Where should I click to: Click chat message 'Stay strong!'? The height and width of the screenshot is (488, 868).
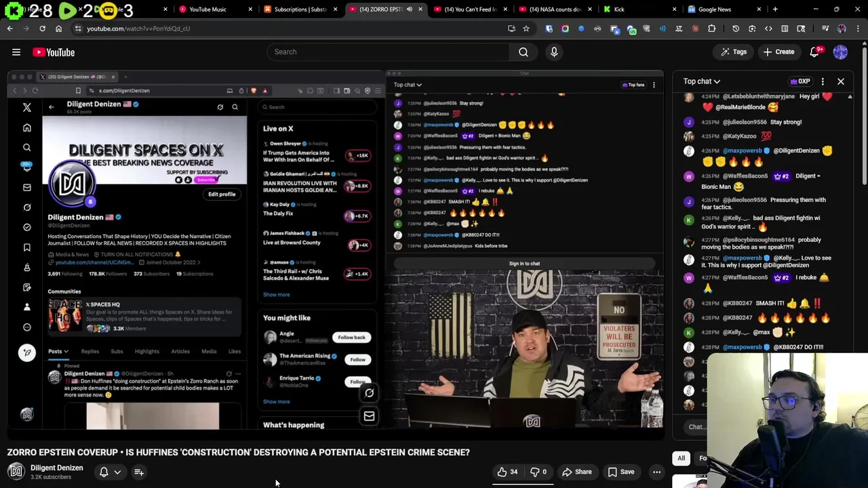786,122
